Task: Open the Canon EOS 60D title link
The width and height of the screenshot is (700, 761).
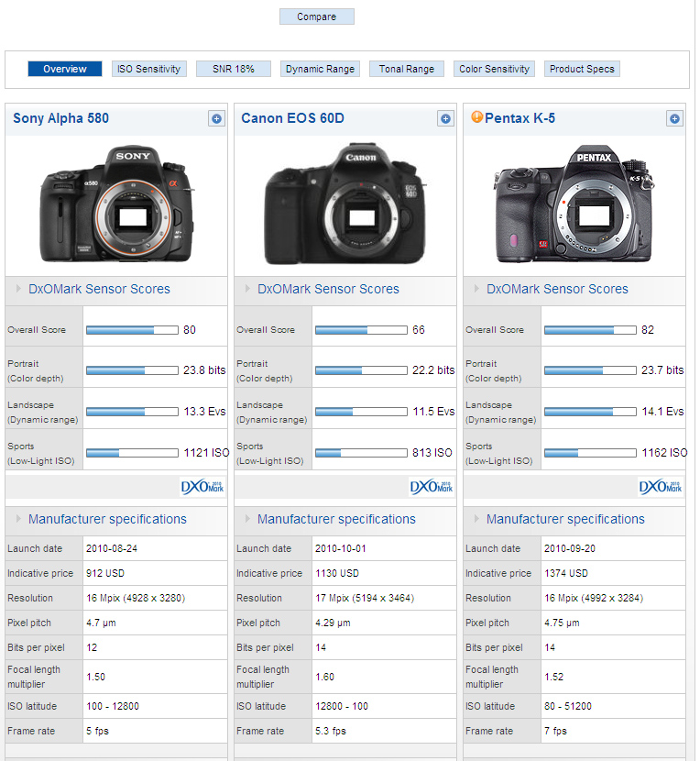Action: [292, 118]
